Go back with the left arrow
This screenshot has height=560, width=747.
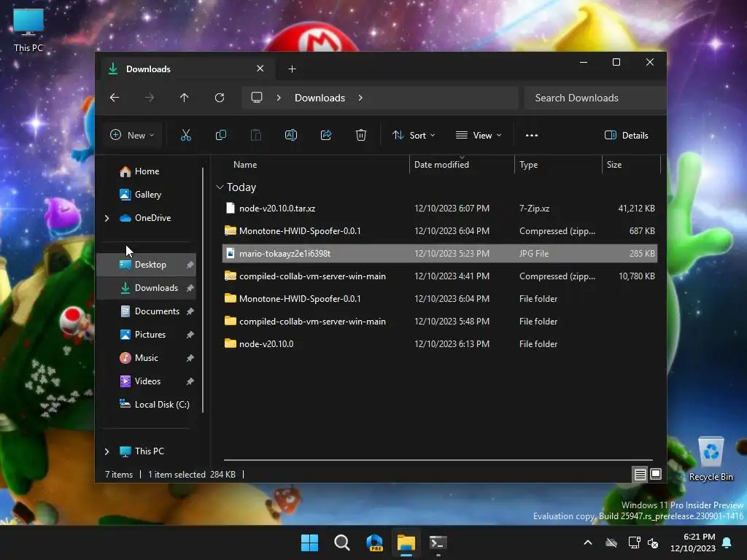pyautogui.click(x=115, y=98)
